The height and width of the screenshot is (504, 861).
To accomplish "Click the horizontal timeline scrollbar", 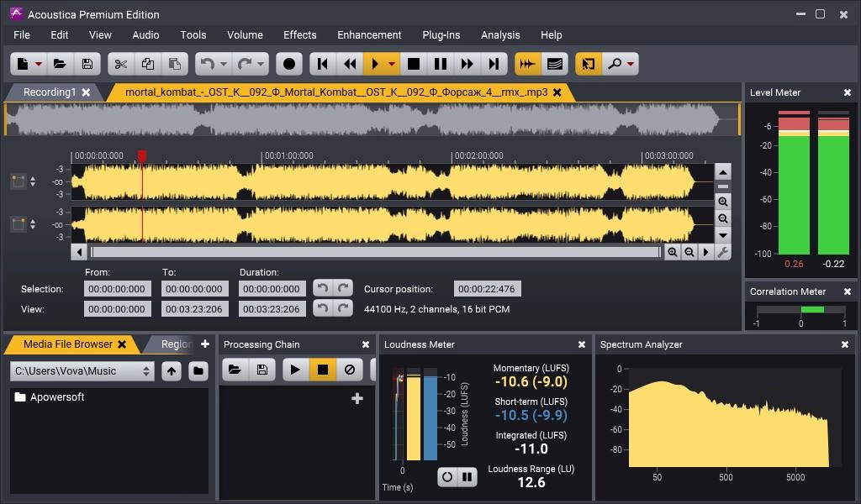I will [x=376, y=252].
